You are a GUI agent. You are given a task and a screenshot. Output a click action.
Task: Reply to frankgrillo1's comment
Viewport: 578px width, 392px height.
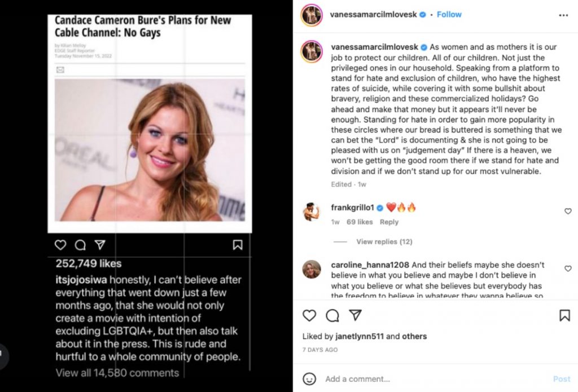(x=389, y=222)
